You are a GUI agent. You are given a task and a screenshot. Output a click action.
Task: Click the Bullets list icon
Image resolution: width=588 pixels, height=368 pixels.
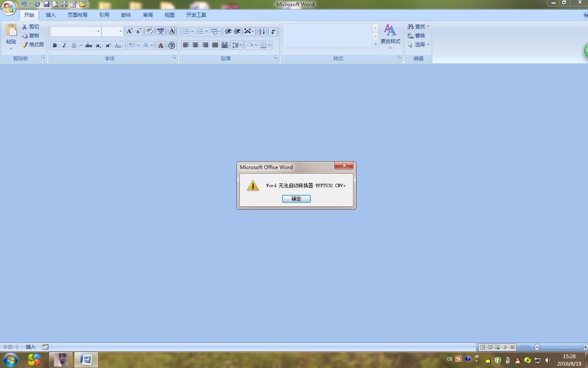[x=186, y=31]
